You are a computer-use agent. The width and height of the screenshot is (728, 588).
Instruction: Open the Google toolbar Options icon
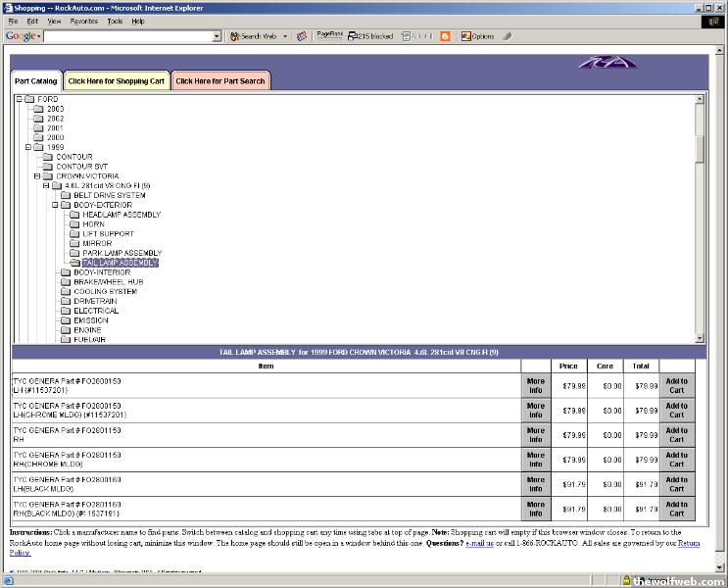tap(477, 36)
